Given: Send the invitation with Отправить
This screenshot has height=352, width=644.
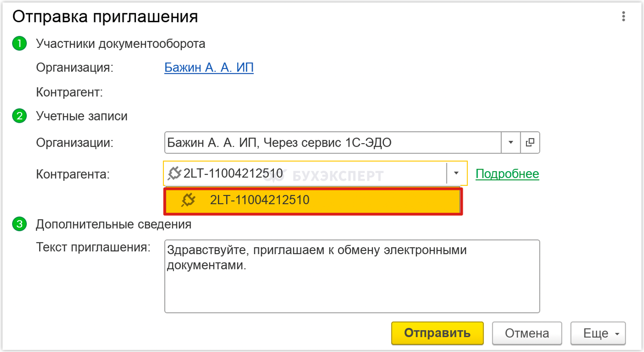Looking at the screenshot, I should pos(437,333).
